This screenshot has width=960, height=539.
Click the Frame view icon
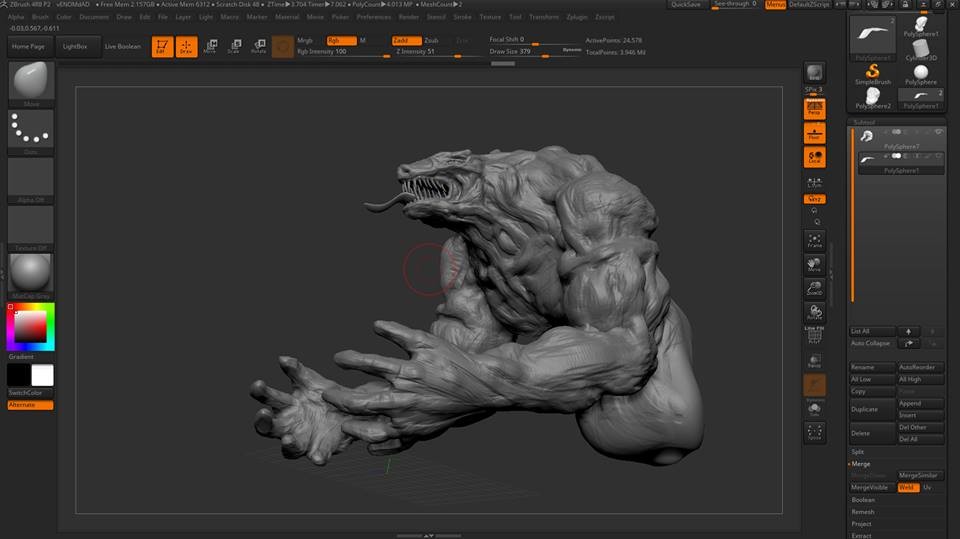[815, 241]
